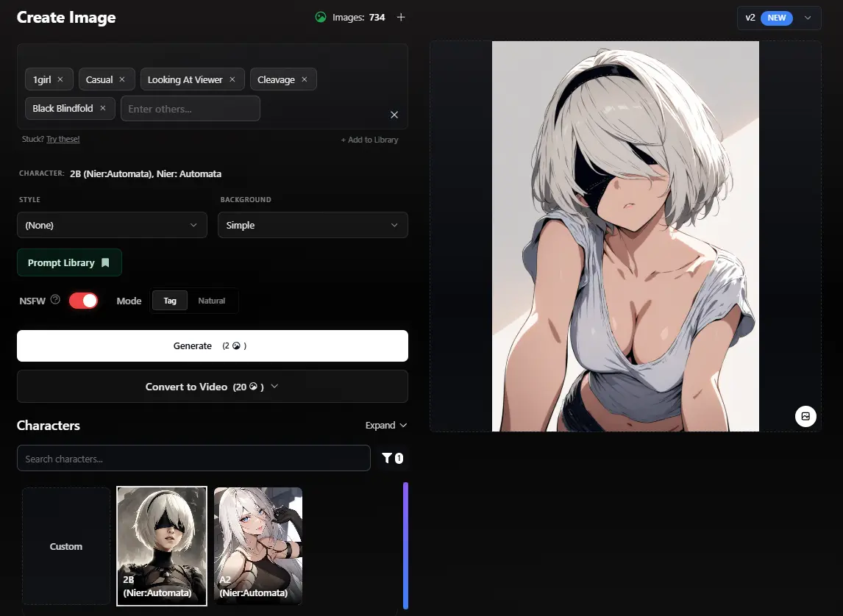The image size is (843, 616).
Task: Open the Background dropdown showing Simple
Action: click(x=313, y=225)
